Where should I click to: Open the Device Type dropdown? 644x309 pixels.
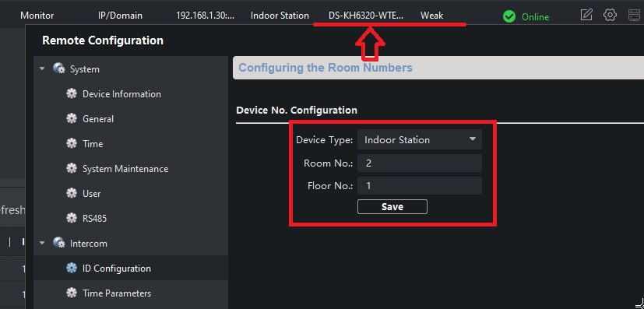pos(419,139)
